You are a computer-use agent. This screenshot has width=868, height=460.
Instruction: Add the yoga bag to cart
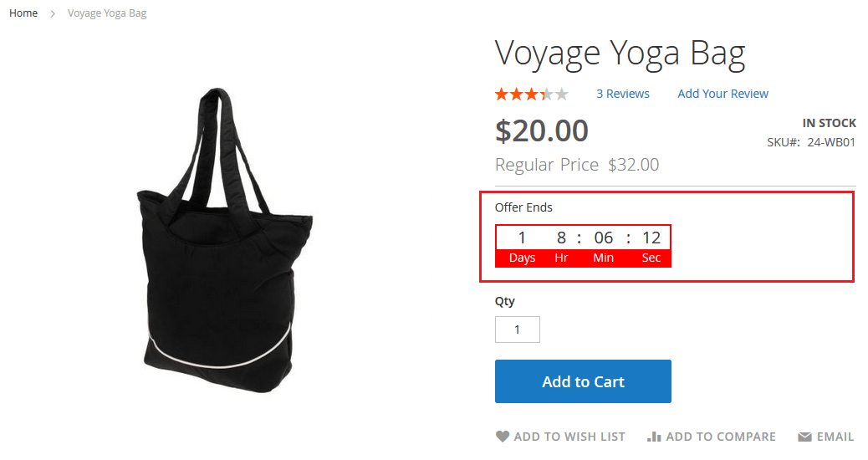(x=583, y=381)
